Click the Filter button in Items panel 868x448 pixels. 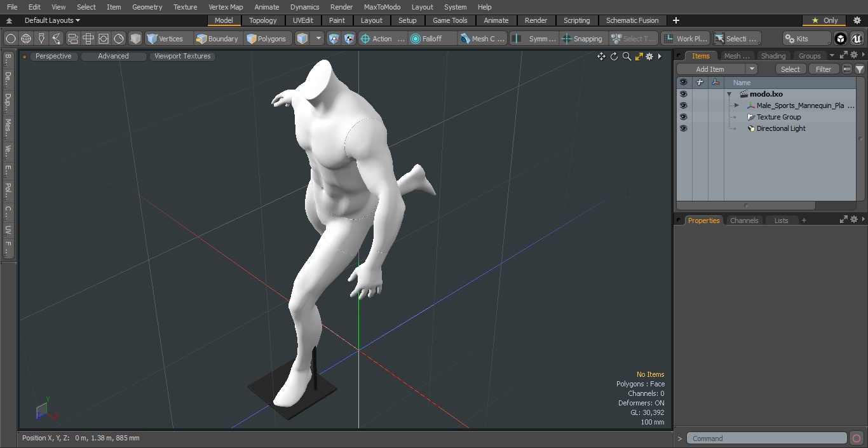tap(824, 69)
